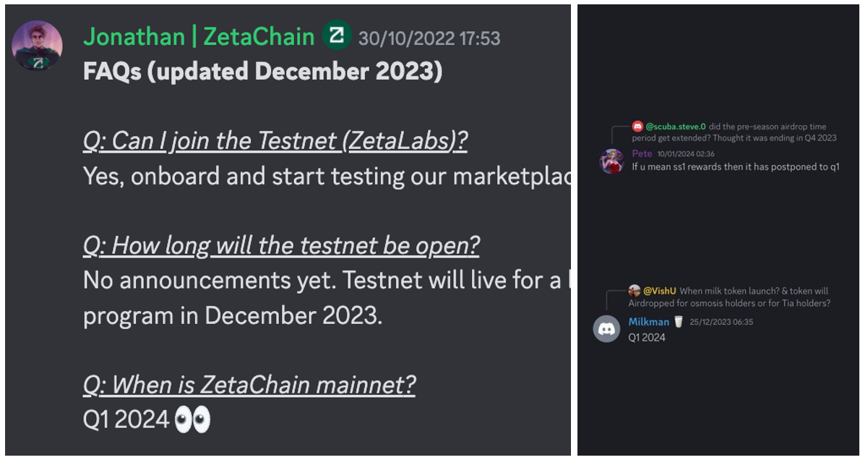868x460 pixels.
Task: Click Milkman's default Discord avatar
Action: click(x=607, y=329)
